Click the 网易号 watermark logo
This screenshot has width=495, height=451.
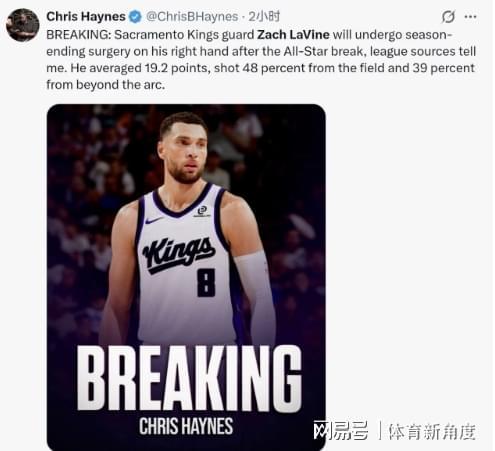point(341,431)
